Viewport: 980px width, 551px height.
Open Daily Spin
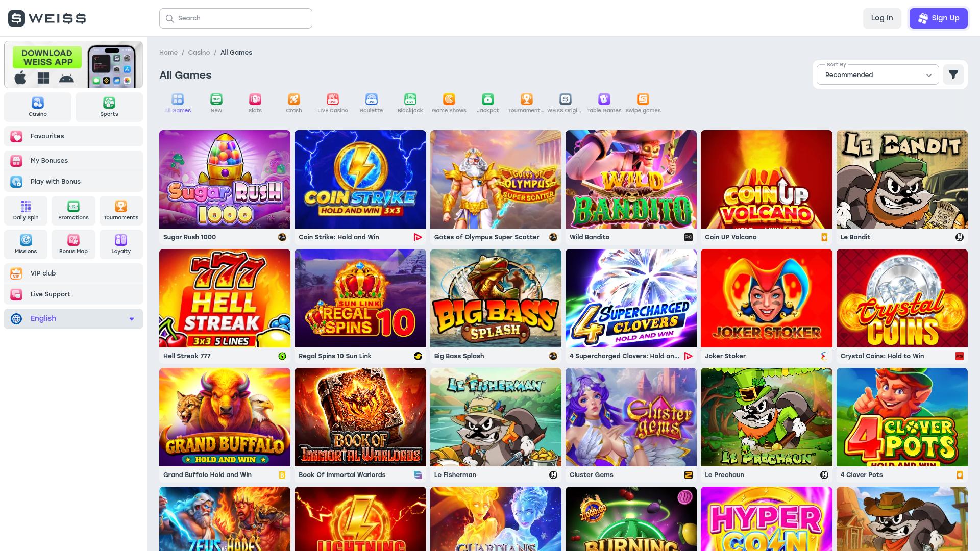(26, 211)
